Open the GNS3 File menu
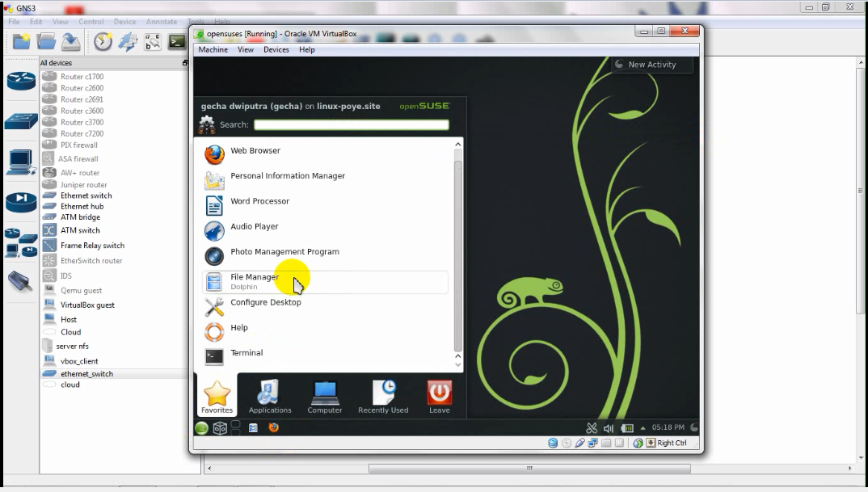Image resolution: width=868 pixels, height=492 pixels. [14, 22]
